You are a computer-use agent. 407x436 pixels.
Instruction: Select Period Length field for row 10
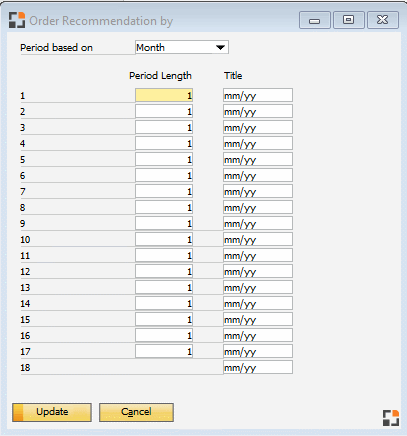164,239
